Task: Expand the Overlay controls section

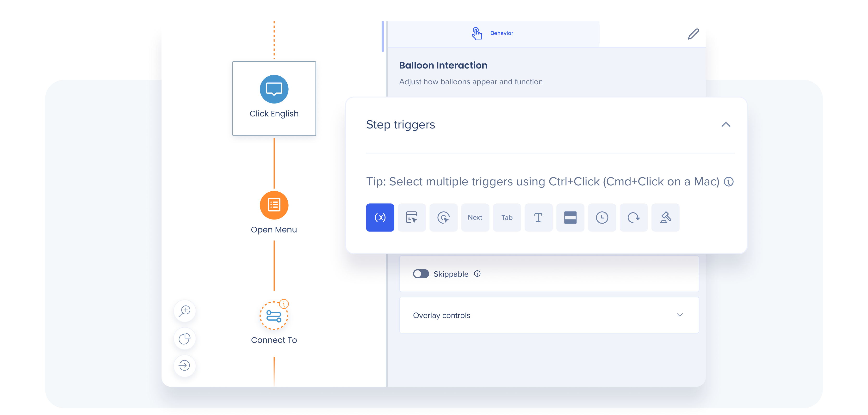Action: click(x=679, y=315)
